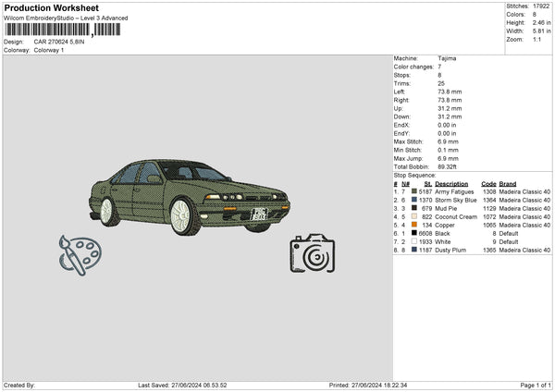Click the Description column header
The height and width of the screenshot is (392, 555).
[451, 184]
